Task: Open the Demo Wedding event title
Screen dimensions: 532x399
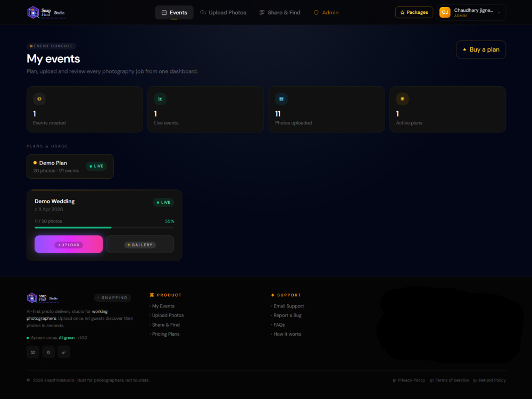Action: tap(55, 201)
